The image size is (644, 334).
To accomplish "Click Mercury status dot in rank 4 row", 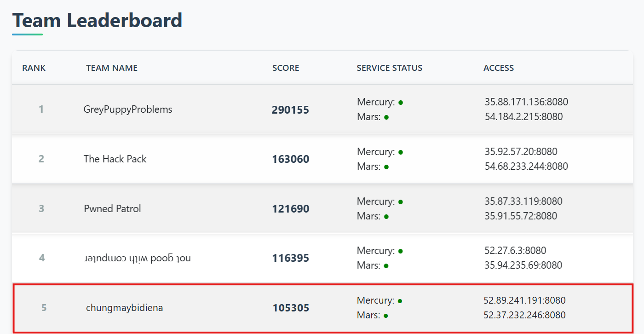I will 401,251.
